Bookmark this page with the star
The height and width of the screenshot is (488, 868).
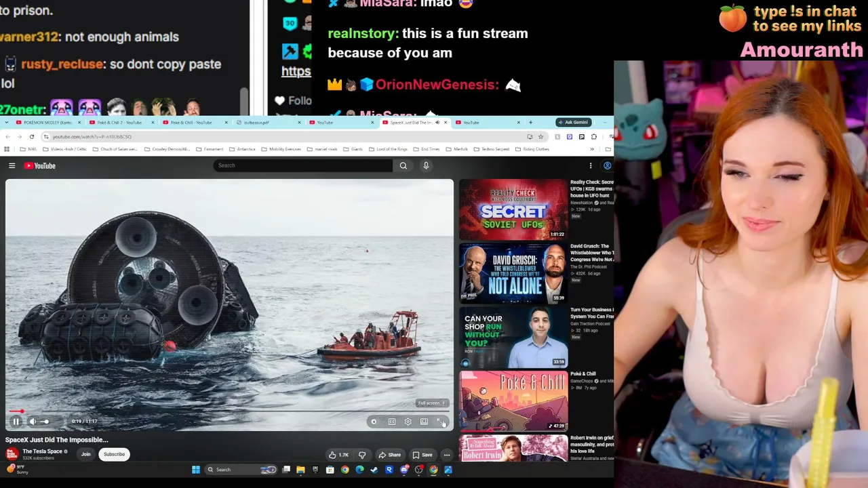point(540,137)
